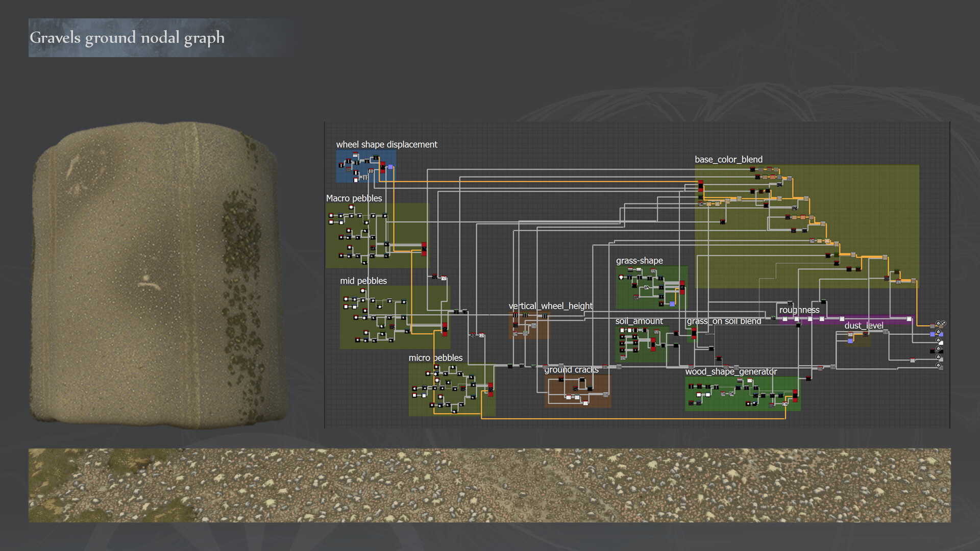Click the wood_shape_generator frame title
The image size is (980, 551).
(731, 372)
